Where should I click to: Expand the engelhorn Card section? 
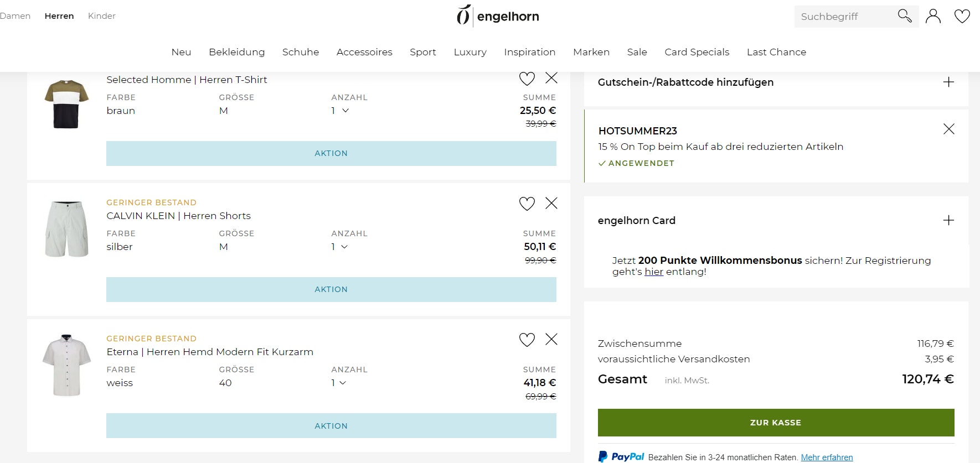948,220
